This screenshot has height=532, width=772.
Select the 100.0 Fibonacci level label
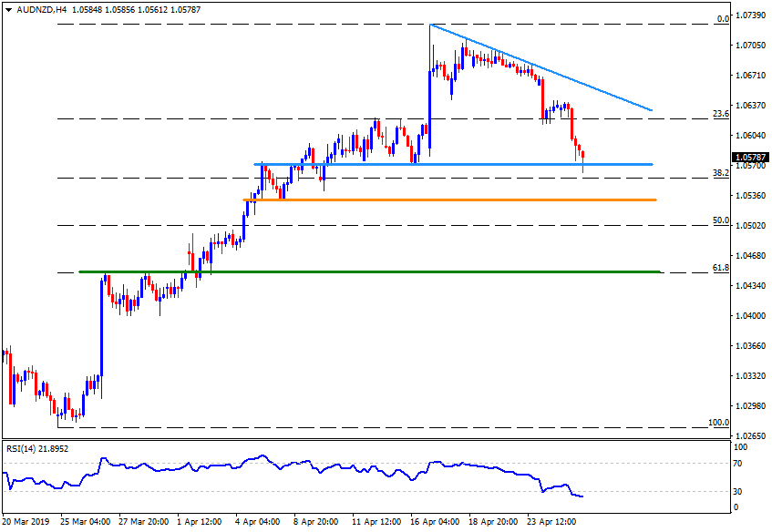(x=719, y=423)
